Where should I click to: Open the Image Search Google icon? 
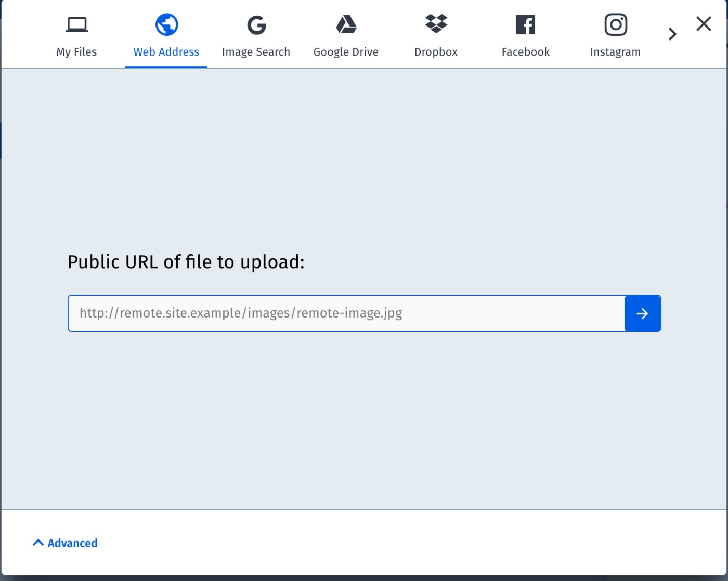tap(256, 24)
